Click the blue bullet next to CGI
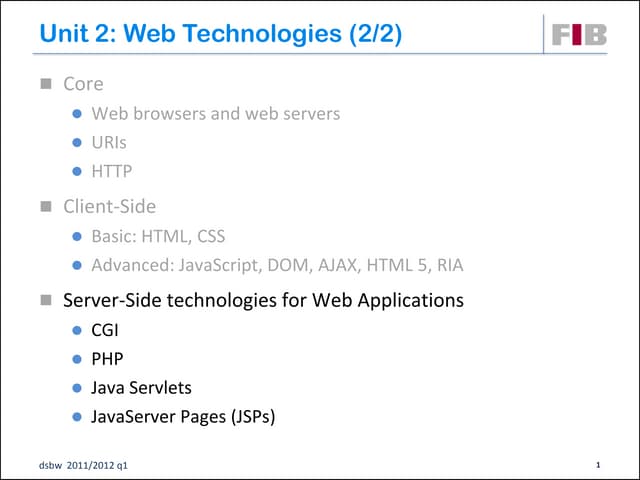The height and width of the screenshot is (480, 640). tap(77, 329)
